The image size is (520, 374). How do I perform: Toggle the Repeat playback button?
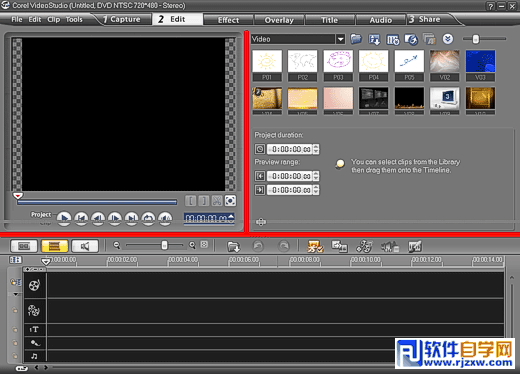pyautogui.click(x=148, y=219)
